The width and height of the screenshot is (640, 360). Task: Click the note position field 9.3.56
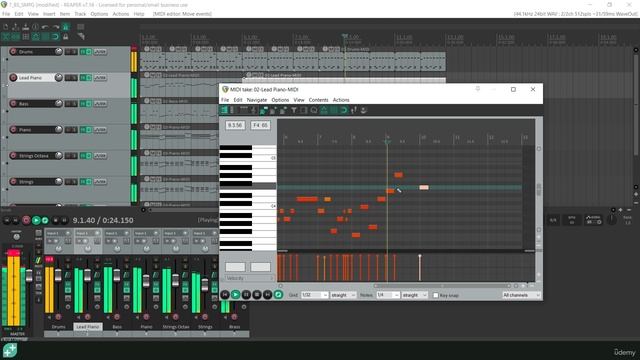click(235, 125)
